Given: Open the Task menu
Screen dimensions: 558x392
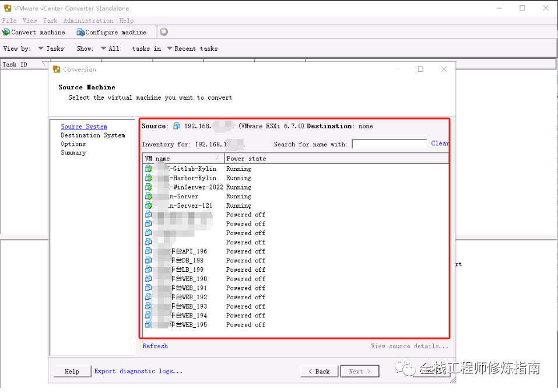Looking at the screenshot, I should (50, 20).
